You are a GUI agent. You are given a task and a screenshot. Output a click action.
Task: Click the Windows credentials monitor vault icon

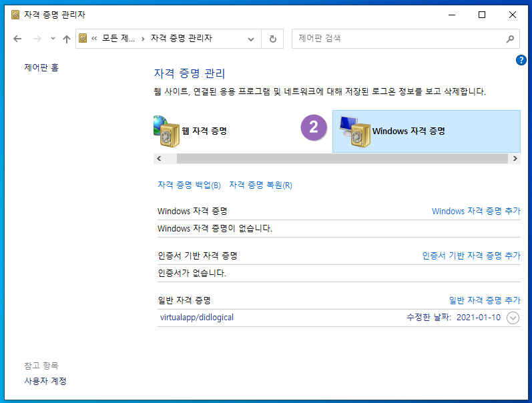(355, 131)
